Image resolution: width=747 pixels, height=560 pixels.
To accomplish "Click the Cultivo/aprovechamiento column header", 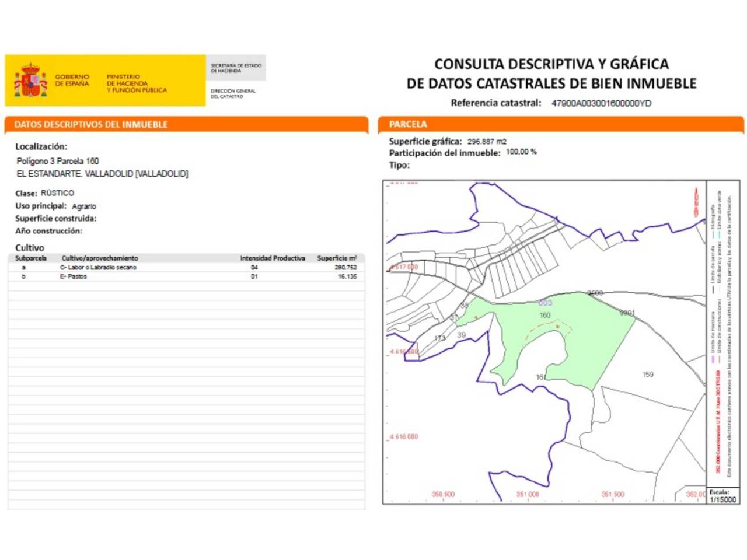I will [100, 258].
